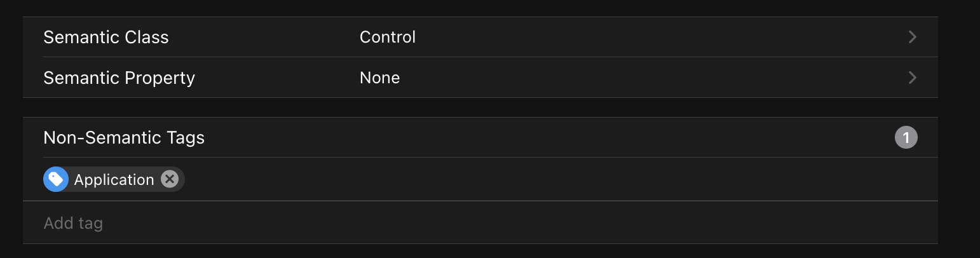Click the Non-Semantic Tags heading
This screenshot has width=980, height=258.
pos(124,137)
